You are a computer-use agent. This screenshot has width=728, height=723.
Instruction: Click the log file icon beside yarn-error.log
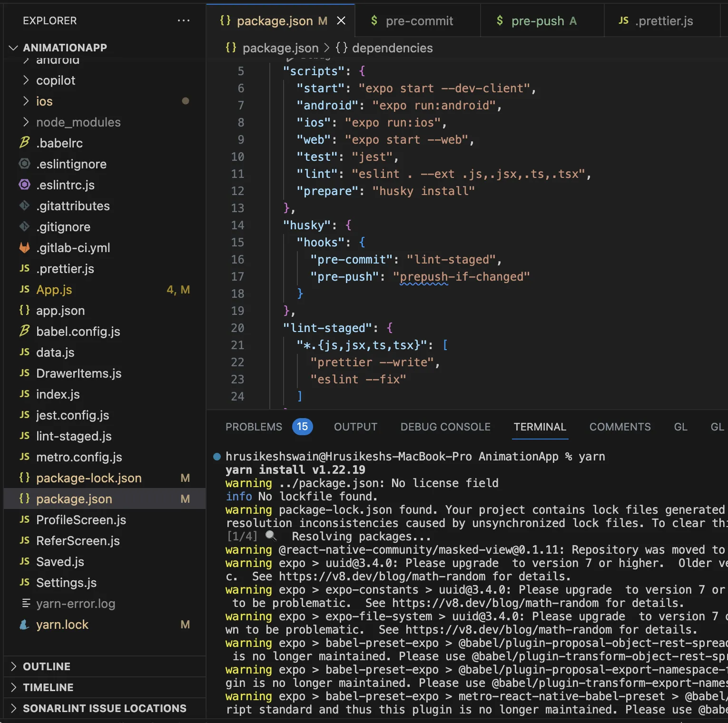point(26,603)
